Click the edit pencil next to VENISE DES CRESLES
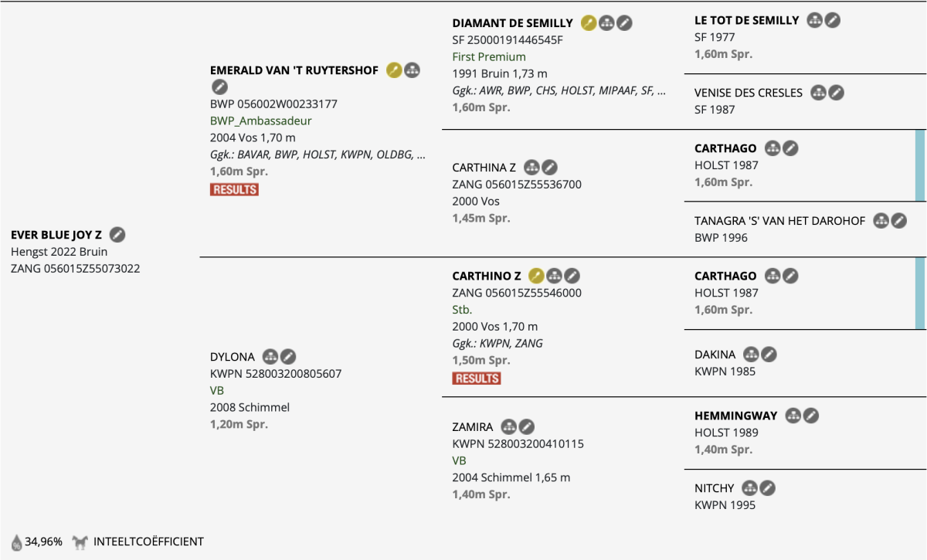Viewport: 927px width, 560px height. tap(836, 93)
